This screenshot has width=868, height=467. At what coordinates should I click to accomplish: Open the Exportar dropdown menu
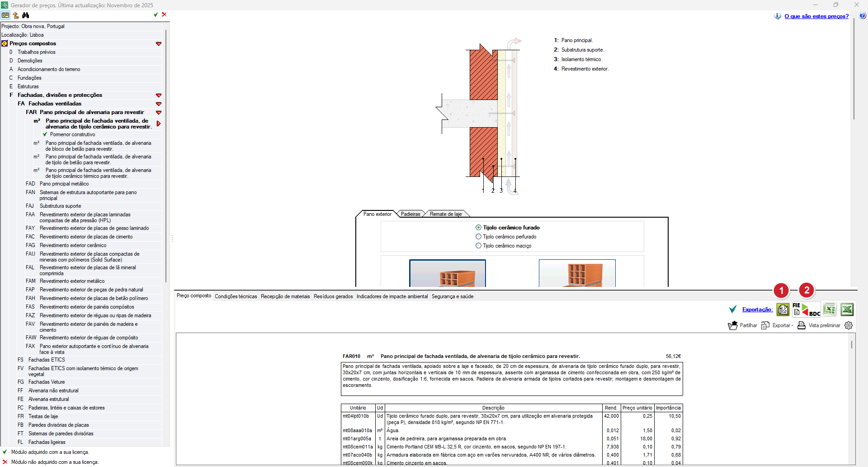(x=782, y=325)
